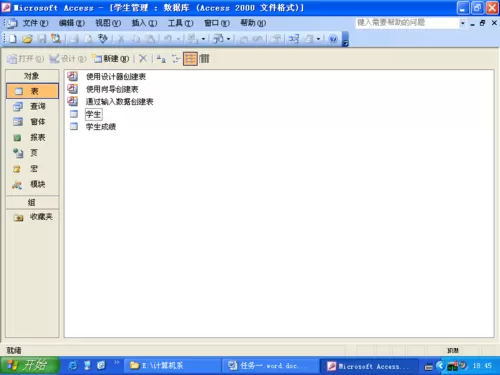Expand the OfficeLinks dropdown arrow
This screenshot has height=375, width=500.
[203, 39]
